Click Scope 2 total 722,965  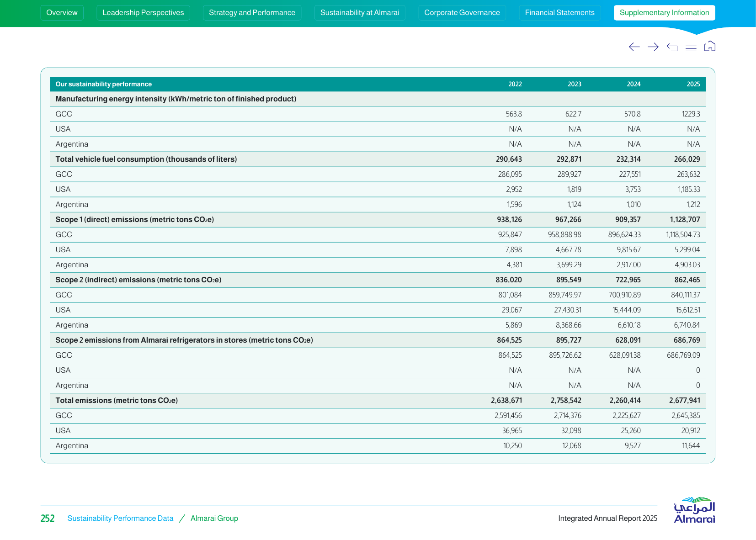click(628, 280)
